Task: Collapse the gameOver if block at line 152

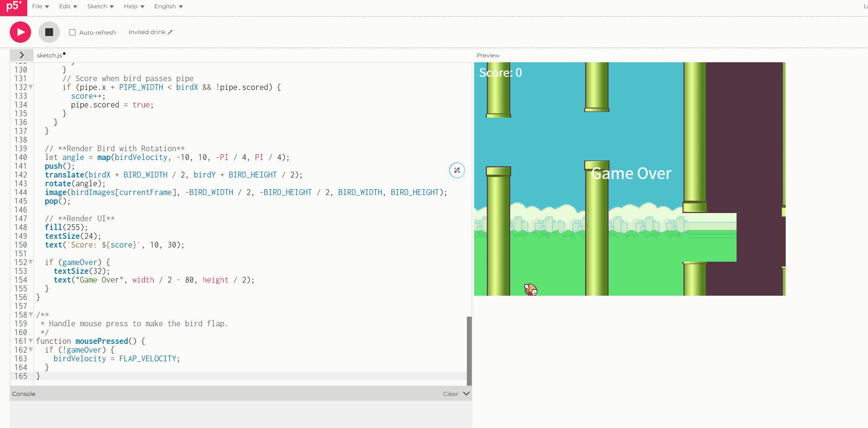Action: [x=31, y=262]
